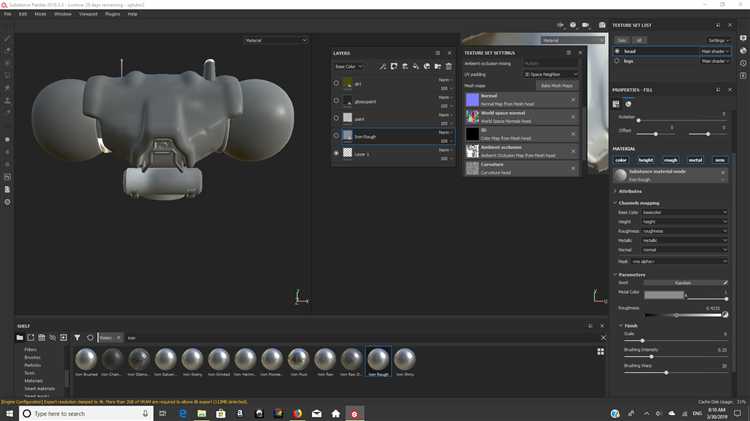Switch shelf to grid view icon
750x421 pixels.
(x=600, y=352)
